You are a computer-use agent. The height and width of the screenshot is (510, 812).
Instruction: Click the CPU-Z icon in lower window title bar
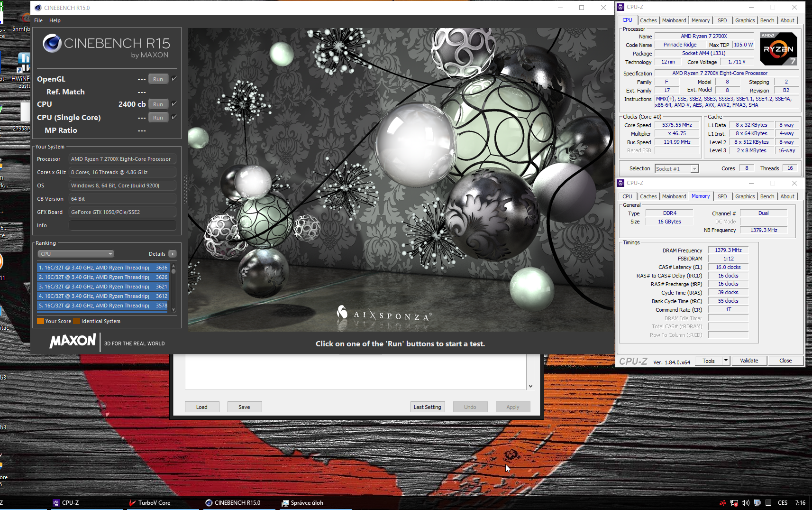click(x=620, y=183)
